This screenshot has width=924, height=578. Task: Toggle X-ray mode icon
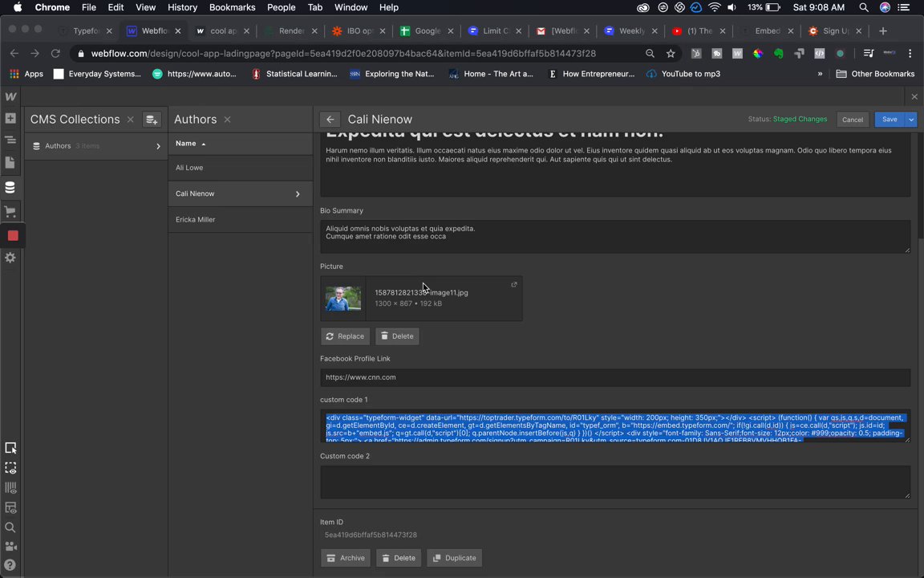tap(10, 507)
